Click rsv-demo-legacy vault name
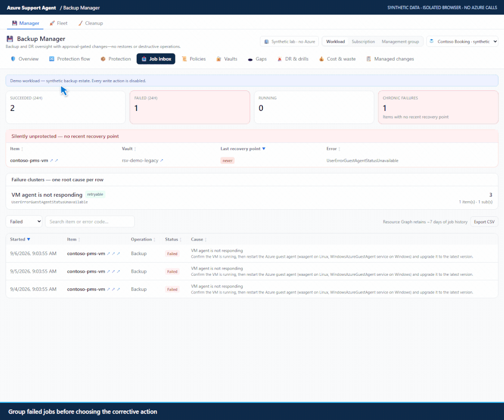 tap(140, 160)
